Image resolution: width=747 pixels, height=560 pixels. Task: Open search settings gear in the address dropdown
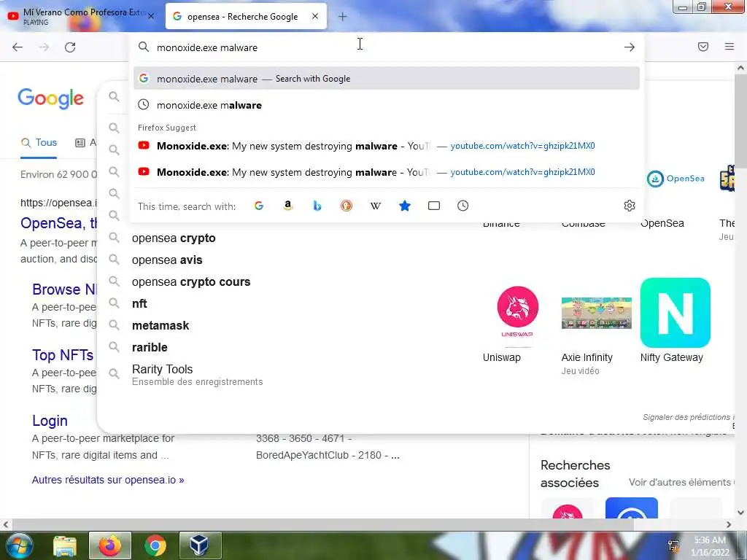(630, 206)
